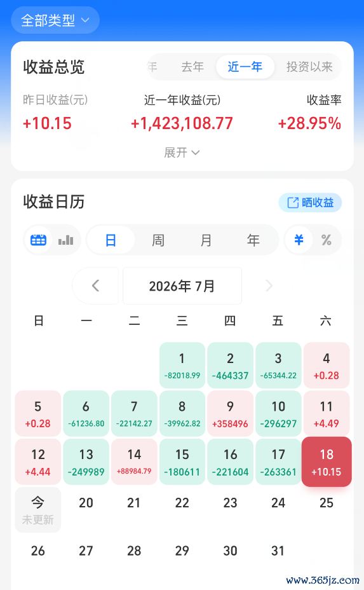Select the 近一年 tab

pyautogui.click(x=245, y=67)
